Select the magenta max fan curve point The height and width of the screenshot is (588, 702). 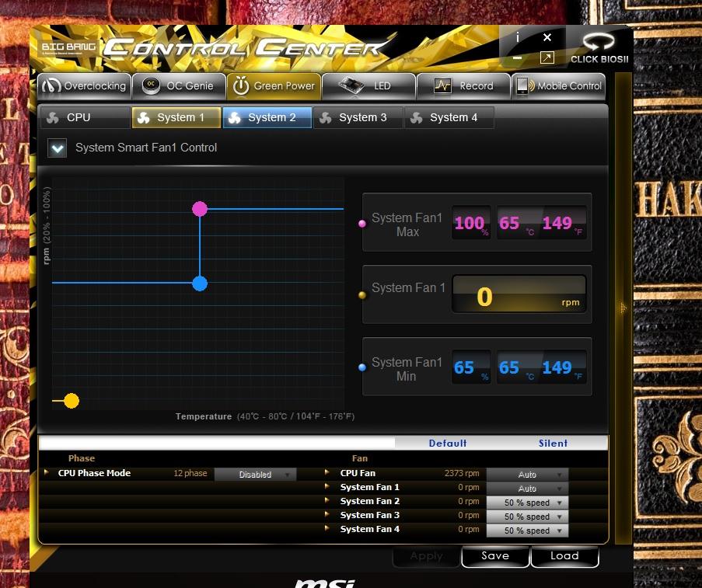coord(200,208)
